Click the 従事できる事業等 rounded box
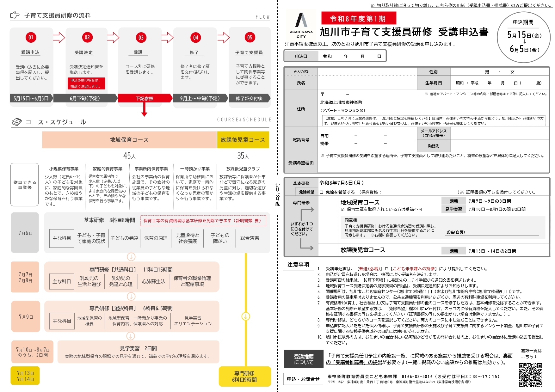555x392 pixels. (x=24, y=185)
